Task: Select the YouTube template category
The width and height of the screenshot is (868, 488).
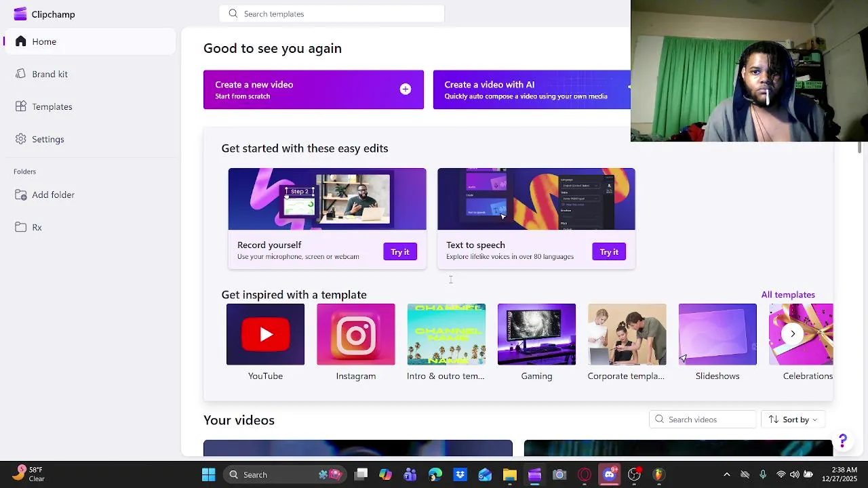Action: pyautogui.click(x=265, y=342)
